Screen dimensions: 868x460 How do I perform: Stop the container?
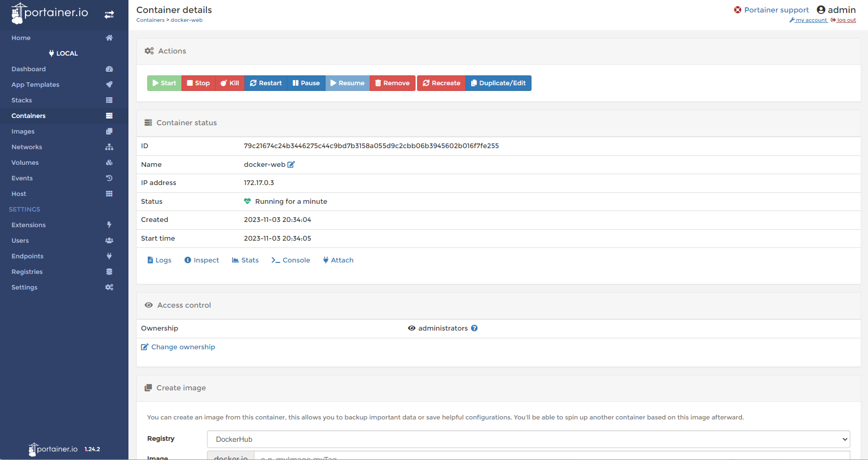198,83
